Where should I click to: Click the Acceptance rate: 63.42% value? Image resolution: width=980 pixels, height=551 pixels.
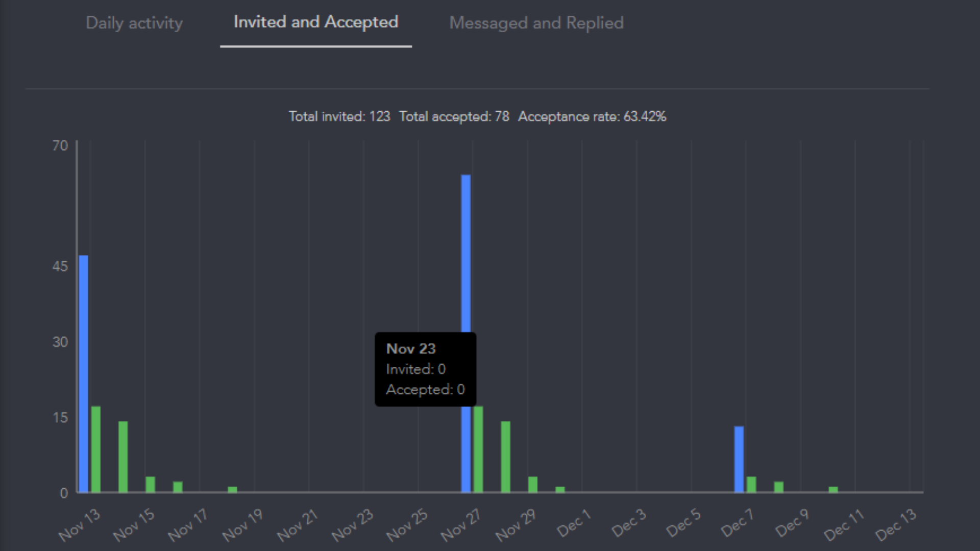click(x=592, y=117)
